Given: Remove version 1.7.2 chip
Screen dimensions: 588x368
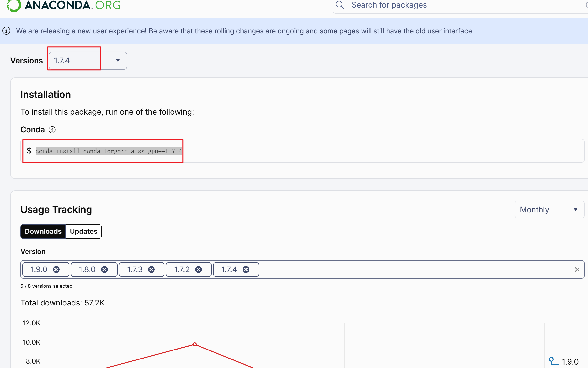Looking at the screenshot, I should click(199, 269).
